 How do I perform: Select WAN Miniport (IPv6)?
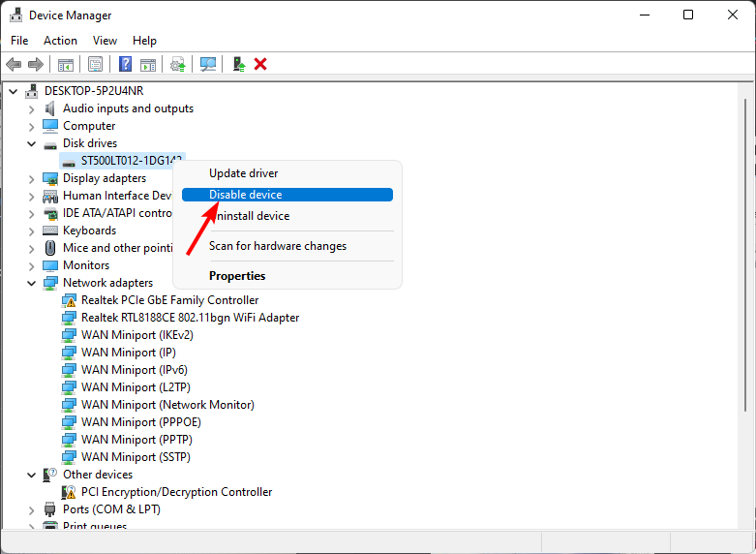point(134,370)
